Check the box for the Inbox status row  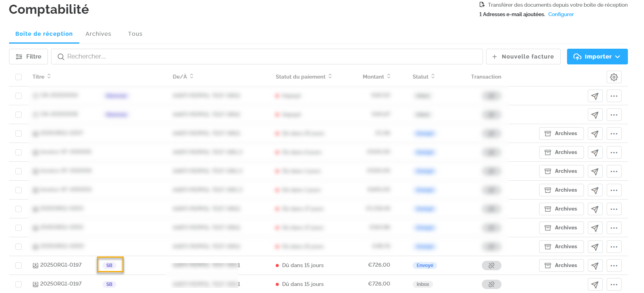[18, 284]
